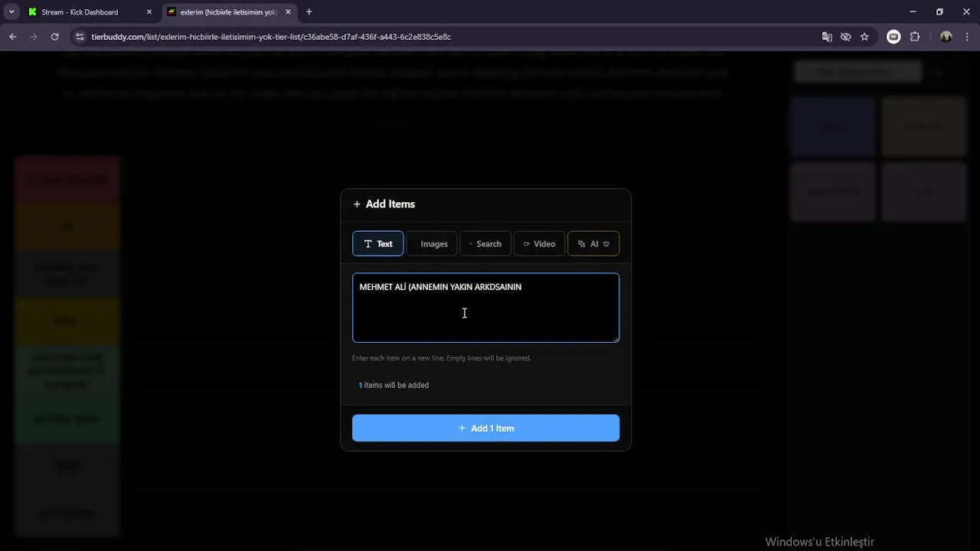Close the Stream - Kick Dashboard tab

click(149, 12)
